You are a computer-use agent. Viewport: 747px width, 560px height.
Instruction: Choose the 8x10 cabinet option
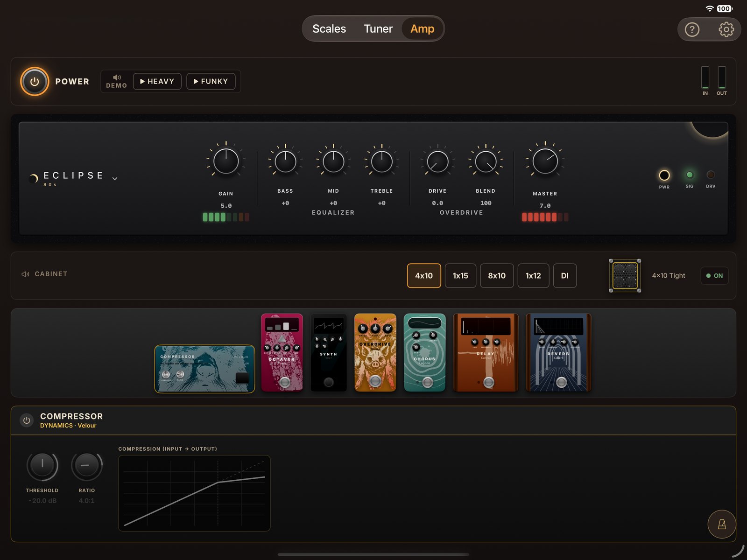497,276
